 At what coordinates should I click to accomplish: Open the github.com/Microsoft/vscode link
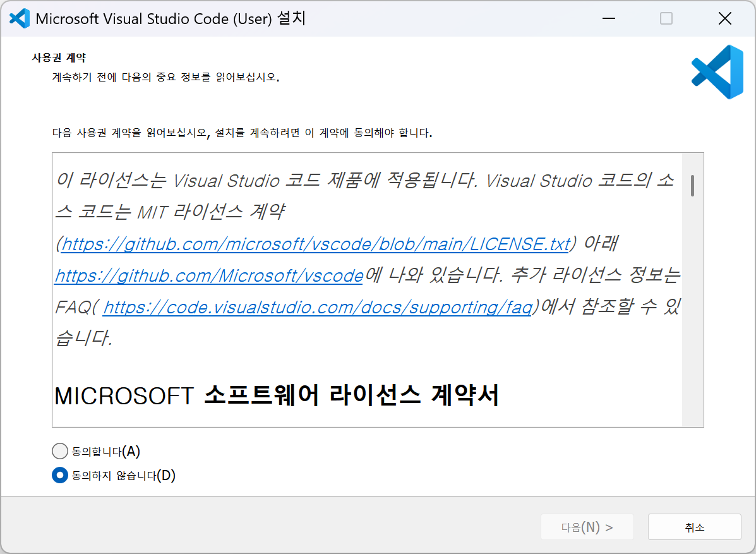click(209, 275)
